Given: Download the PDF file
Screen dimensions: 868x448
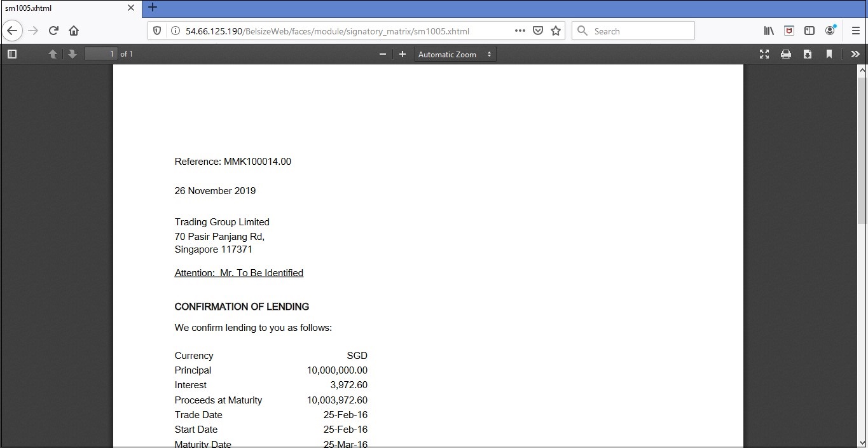Looking at the screenshot, I should coord(807,54).
